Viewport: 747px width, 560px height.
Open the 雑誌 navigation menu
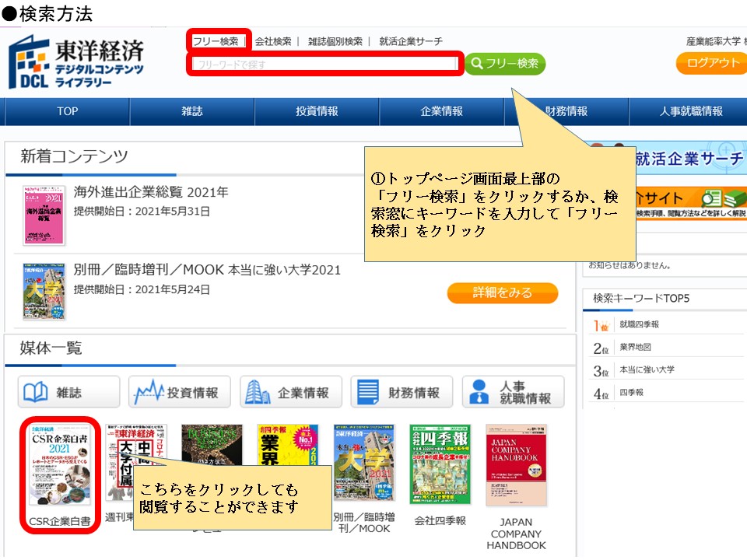pyautogui.click(x=192, y=111)
